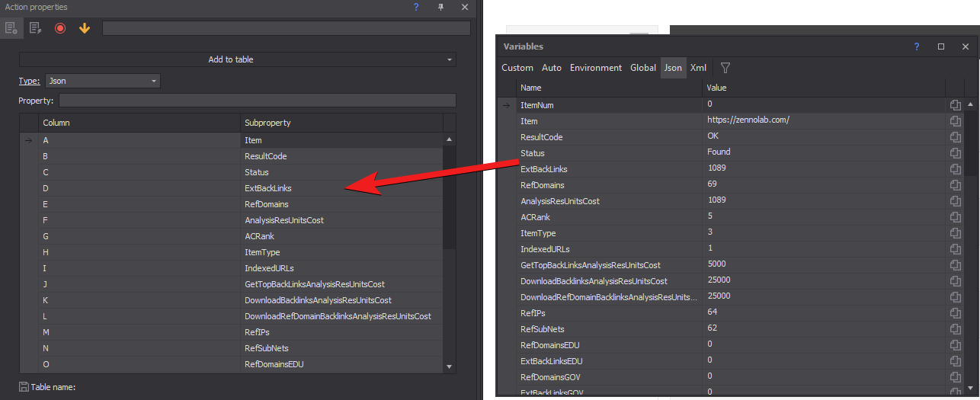
Task: Open the Add to table action dropdown
Action: click(237, 59)
